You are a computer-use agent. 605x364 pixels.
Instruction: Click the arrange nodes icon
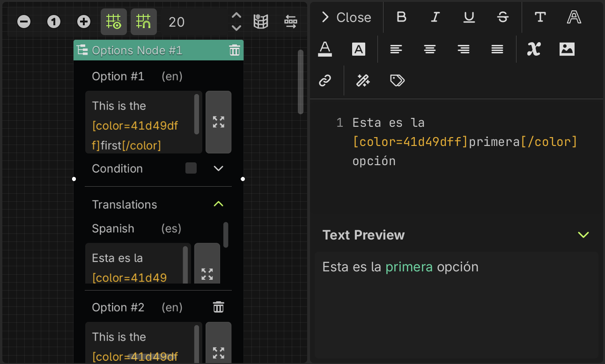[291, 22]
